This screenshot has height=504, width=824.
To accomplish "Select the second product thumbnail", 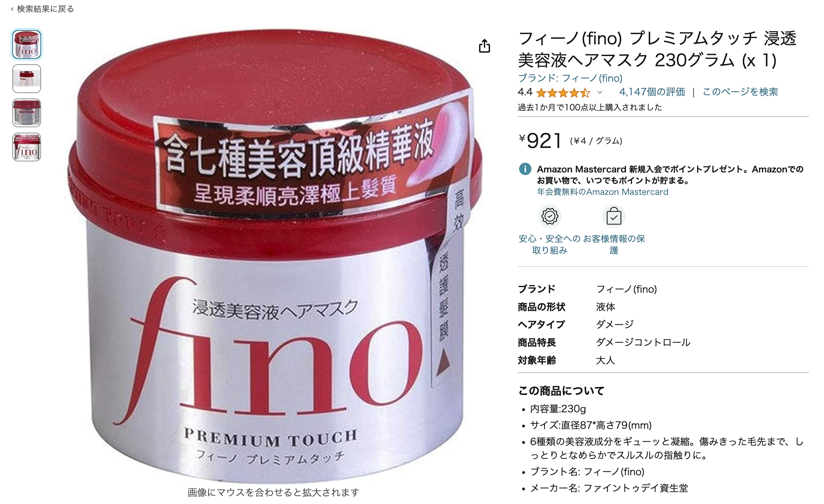I will pyautogui.click(x=27, y=79).
